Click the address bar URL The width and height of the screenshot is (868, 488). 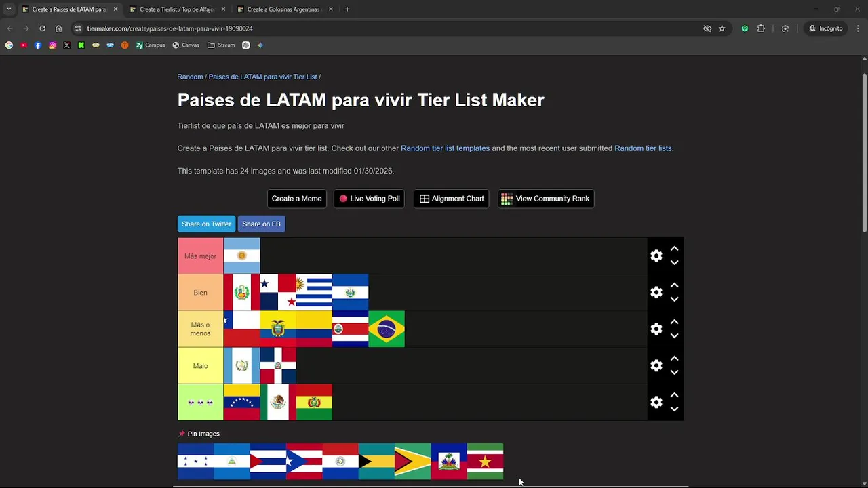pyautogui.click(x=170, y=28)
